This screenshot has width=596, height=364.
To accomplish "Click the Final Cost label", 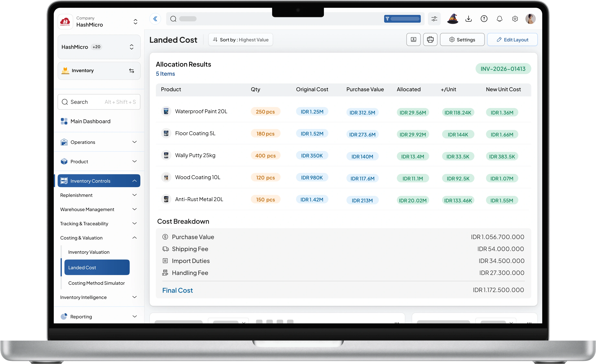I will pyautogui.click(x=178, y=290).
